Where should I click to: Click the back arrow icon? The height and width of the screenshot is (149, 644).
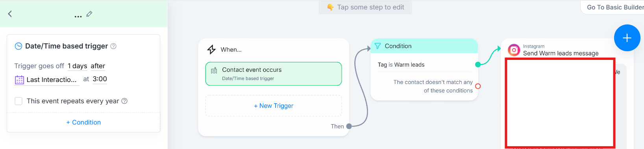click(10, 14)
